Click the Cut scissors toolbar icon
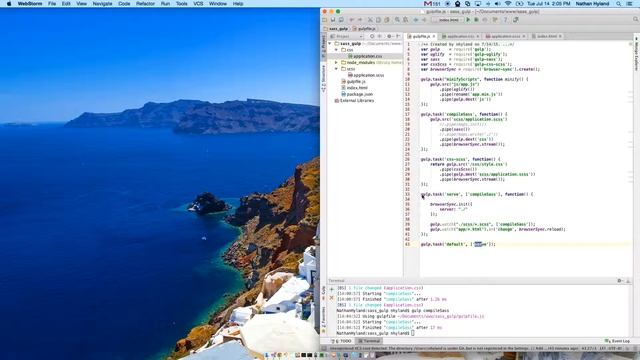This screenshot has height=360, width=640. point(370,20)
